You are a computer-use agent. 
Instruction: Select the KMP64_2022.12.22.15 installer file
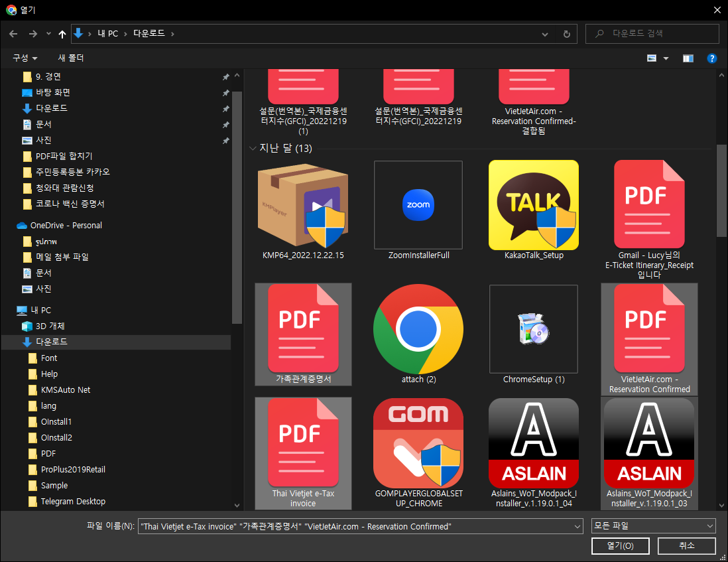pyautogui.click(x=303, y=210)
